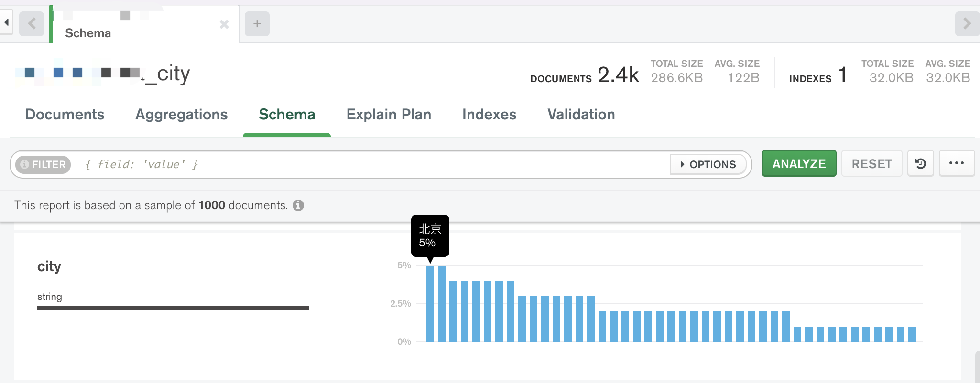
Task: Switch to the Documents tab
Action: [65, 115]
